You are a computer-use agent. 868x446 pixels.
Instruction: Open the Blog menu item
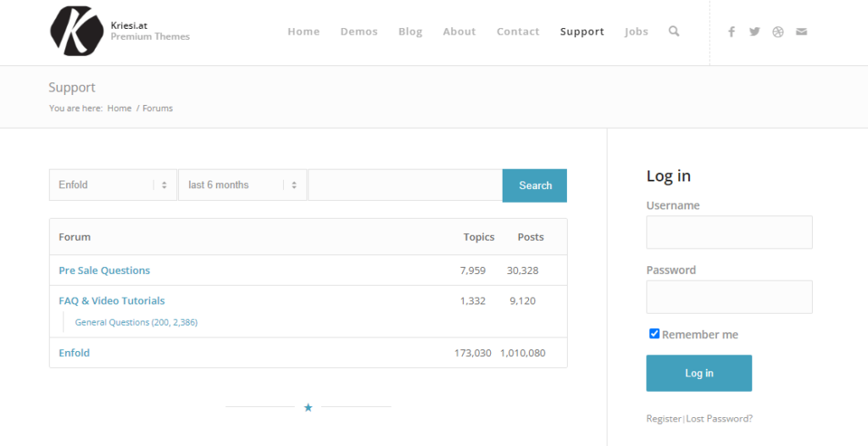point(410,31)
